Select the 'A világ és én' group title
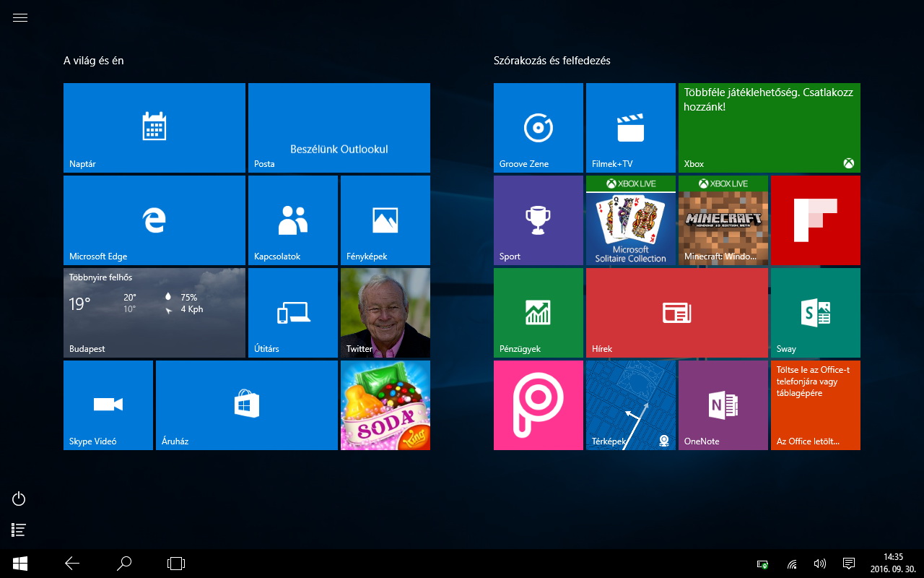The width and height of the screenshot is (924, 578). point(94,61)
